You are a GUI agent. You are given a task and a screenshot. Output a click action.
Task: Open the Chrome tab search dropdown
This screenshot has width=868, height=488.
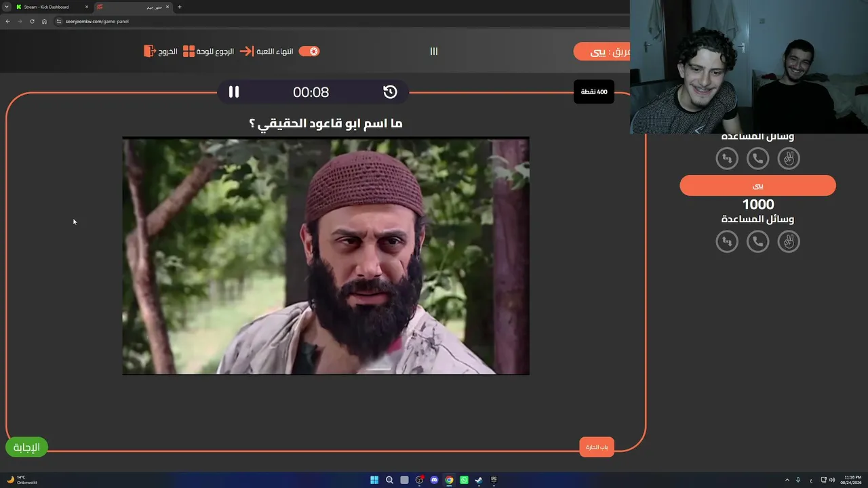coord(6,7)
